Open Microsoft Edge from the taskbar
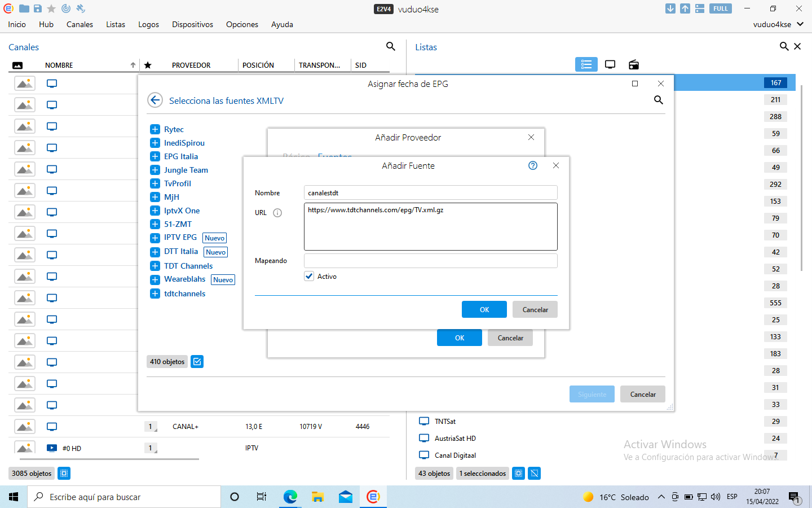 coord(290,497)
